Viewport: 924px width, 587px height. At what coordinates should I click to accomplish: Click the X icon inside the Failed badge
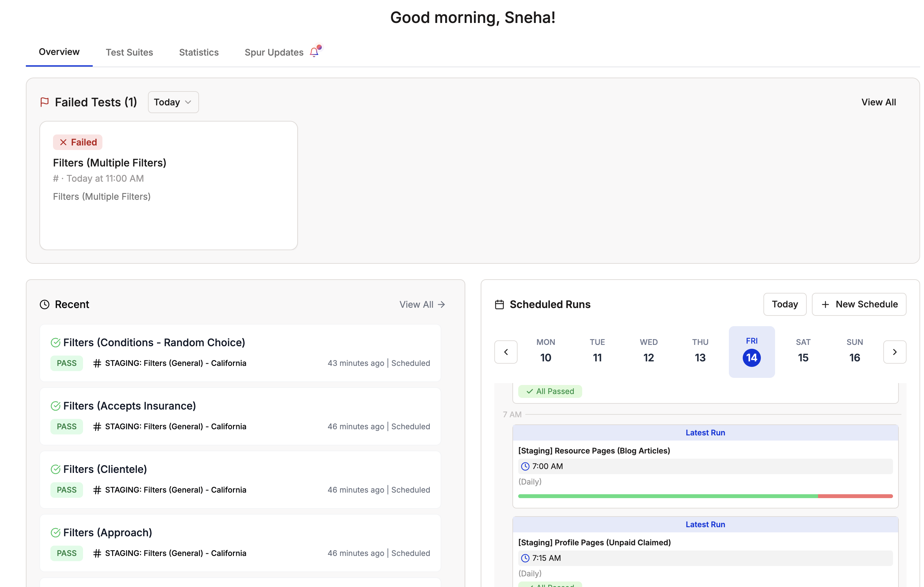pos(63,142)
